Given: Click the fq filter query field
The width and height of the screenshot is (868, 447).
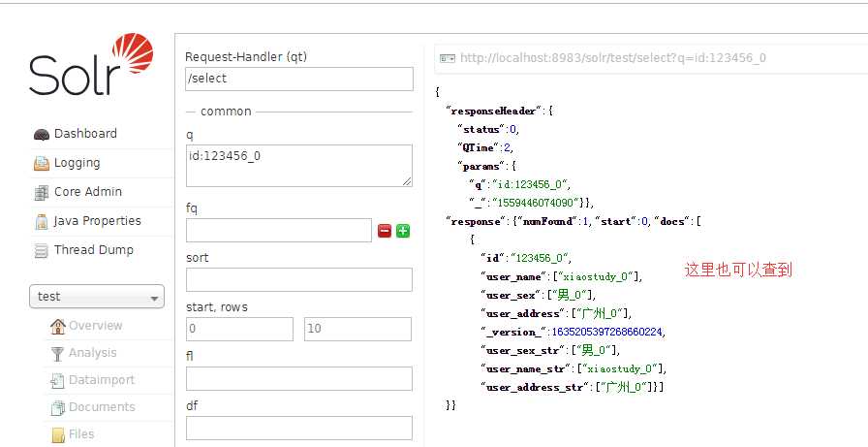Looking at the screenshot, I should (279, 231).
